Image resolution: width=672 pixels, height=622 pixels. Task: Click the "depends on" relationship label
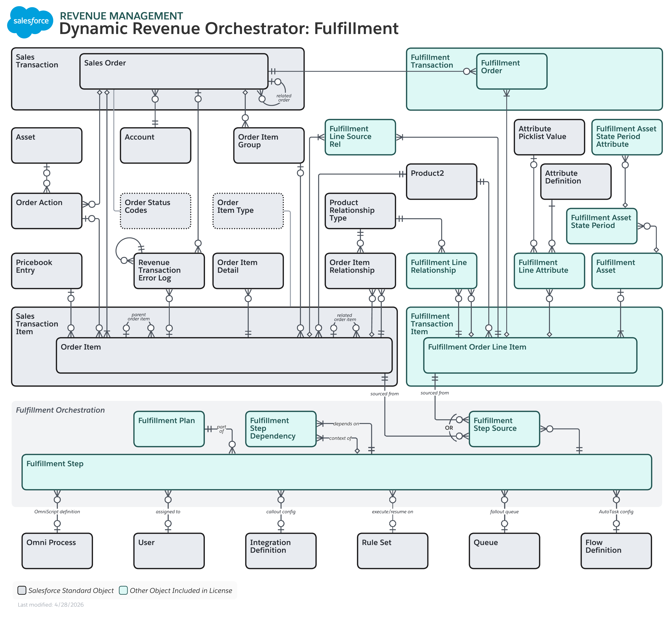pyautogui.click(x=346, y=424)
